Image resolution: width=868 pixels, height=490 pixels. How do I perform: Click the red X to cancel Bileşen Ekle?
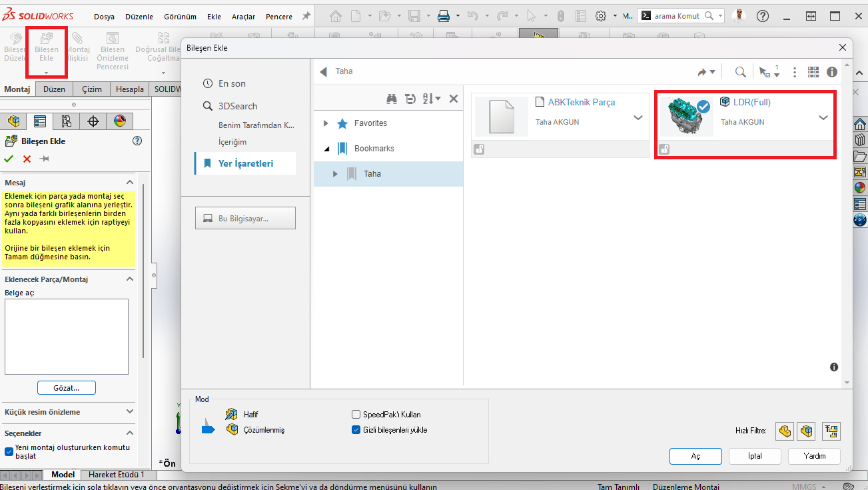(x=27, y=159)
